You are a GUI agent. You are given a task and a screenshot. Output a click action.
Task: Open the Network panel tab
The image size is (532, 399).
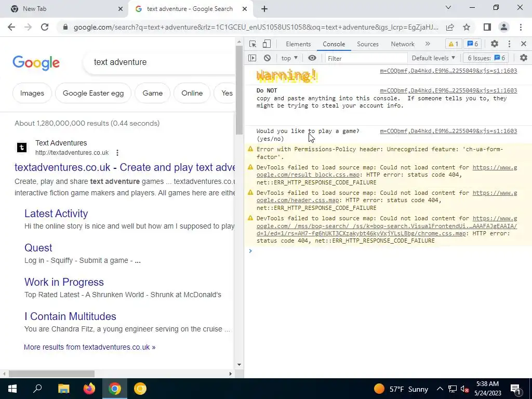[403, 44]
